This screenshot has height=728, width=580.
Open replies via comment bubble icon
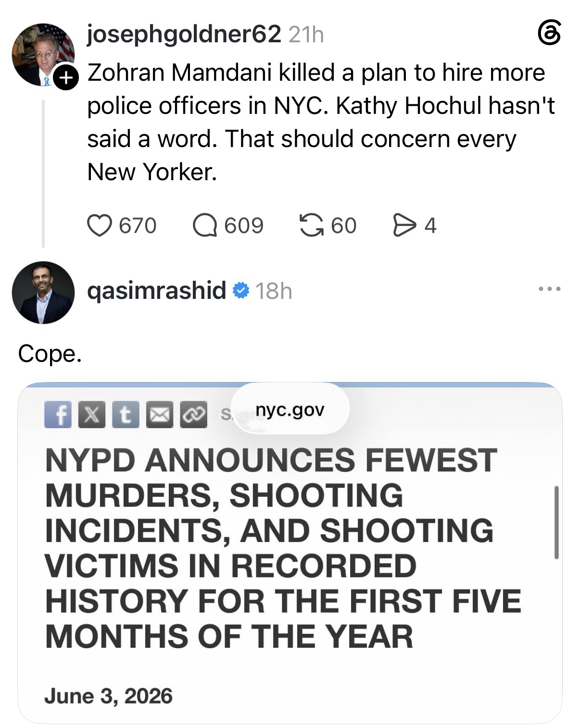pos(205,225)
